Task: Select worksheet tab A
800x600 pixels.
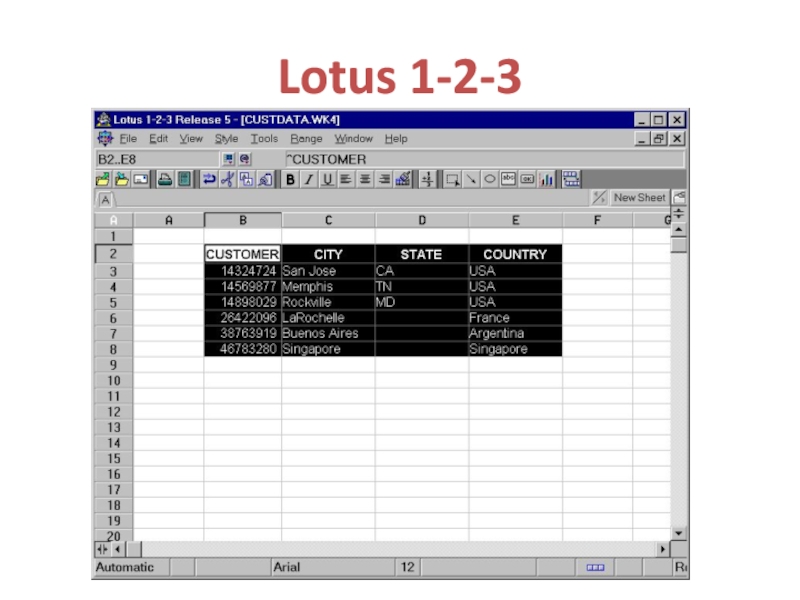Action: pos(105,199)
